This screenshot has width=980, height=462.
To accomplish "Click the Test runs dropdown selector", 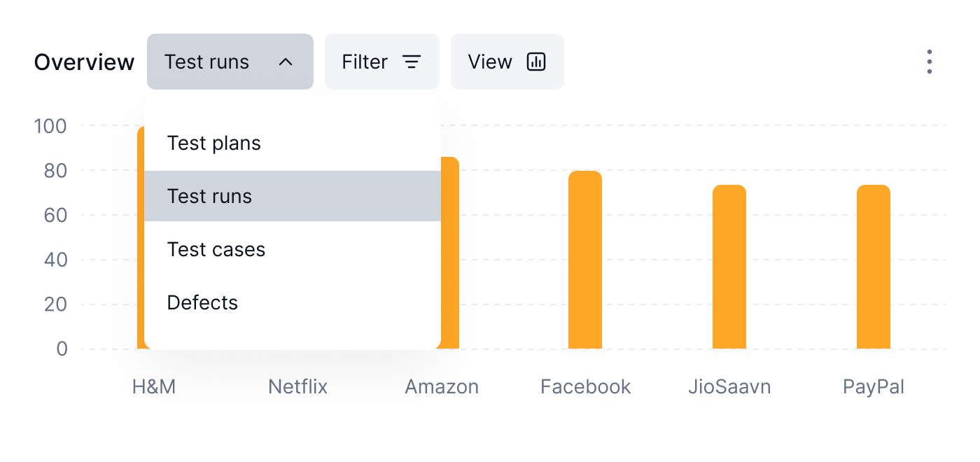I will (x=230, y=62).
